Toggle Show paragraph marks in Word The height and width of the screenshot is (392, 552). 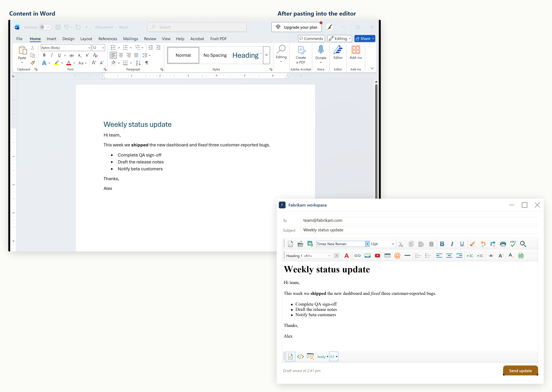(147, 63)
